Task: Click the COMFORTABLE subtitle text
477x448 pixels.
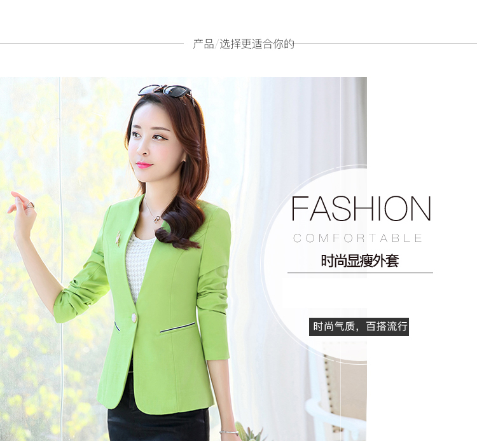Action: 357,238
